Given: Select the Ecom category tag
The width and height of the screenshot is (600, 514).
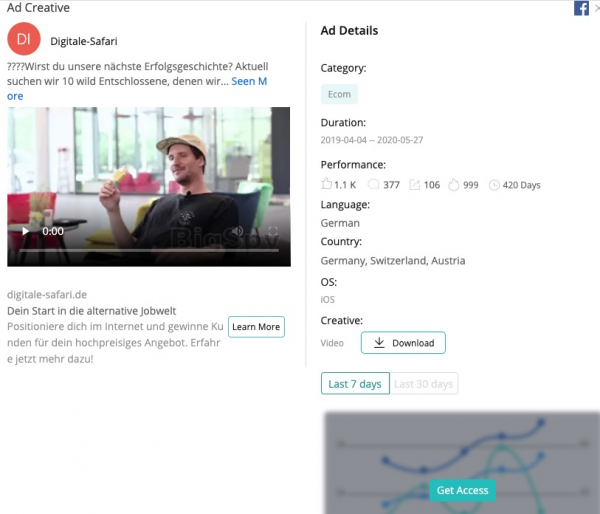Looking at the screenshot, I should point(339,94).
